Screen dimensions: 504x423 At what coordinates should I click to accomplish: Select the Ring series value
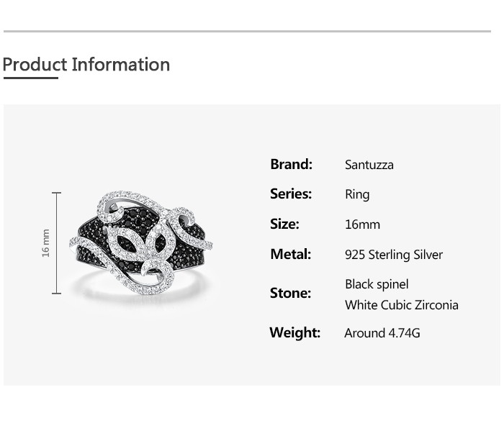pyautogui.click(x=357, y=195)
